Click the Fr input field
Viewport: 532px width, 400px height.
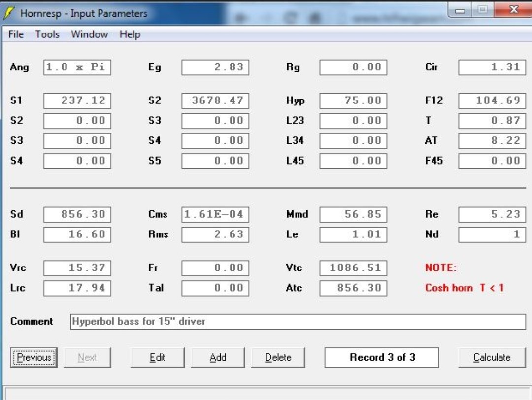[x=215, y=268]
